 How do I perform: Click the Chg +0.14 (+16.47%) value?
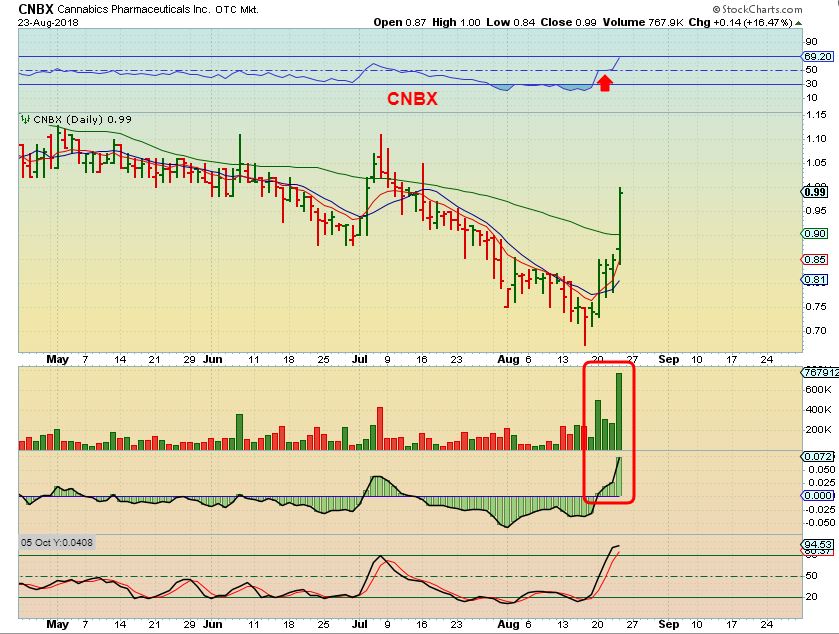pyautogui.click(x=740, y=22)
